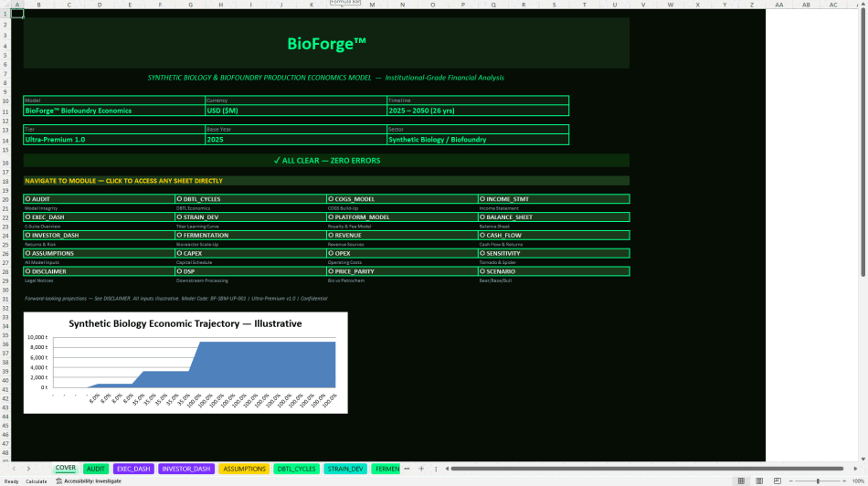The width and height of the screenshot is (868, 486).
Task: Select the BioForge™ title cell
Action: click(x=326, y=43)
